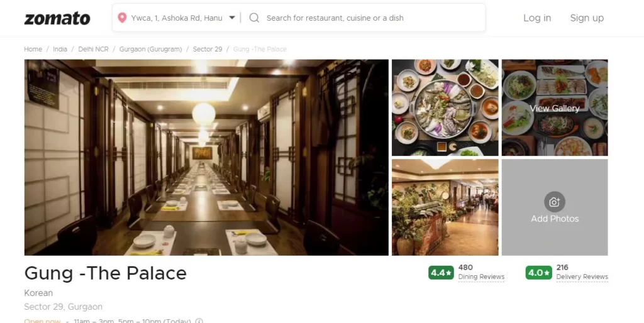The height and width of the screenshot is (323, 644).
Task: Open the Delhi NCR breadcrumb
Action: pos(93,49)
